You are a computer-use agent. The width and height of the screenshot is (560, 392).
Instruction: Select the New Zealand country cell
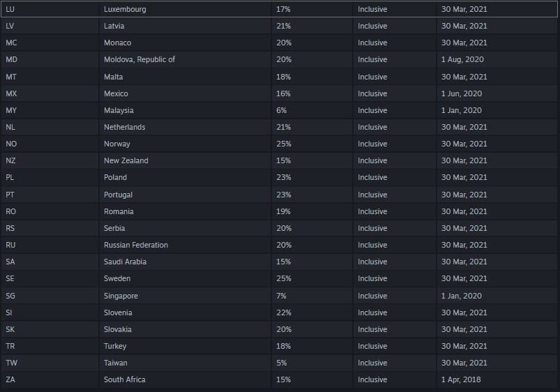tap(185, 161)
